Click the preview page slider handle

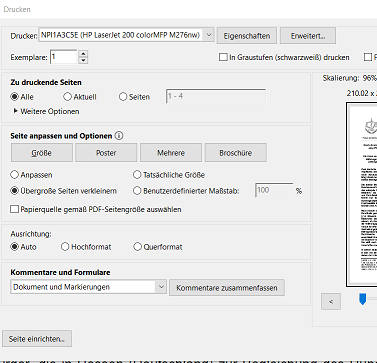[x=362, y=299]
